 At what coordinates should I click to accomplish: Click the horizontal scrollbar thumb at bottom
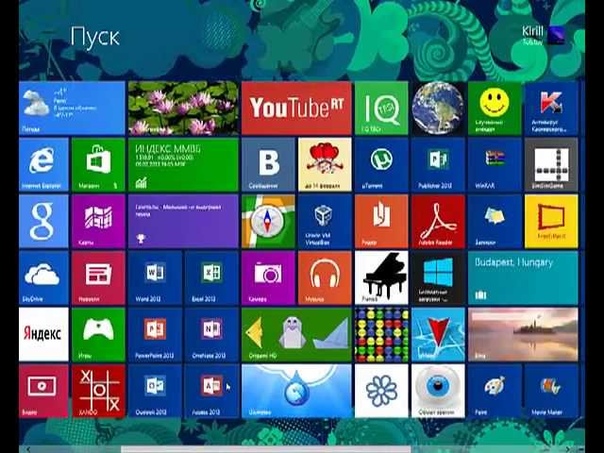(266, 449)
